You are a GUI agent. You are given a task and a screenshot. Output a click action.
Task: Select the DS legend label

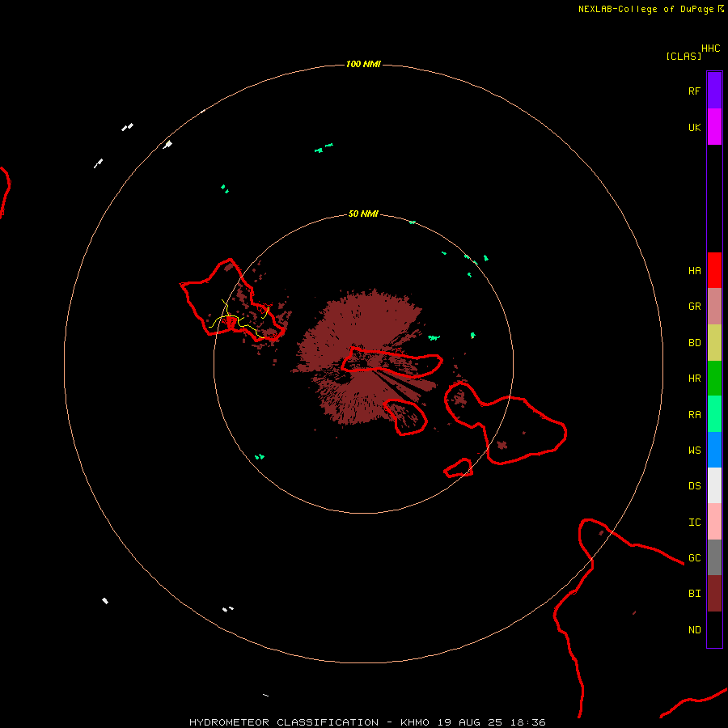[x=694, y=485]
